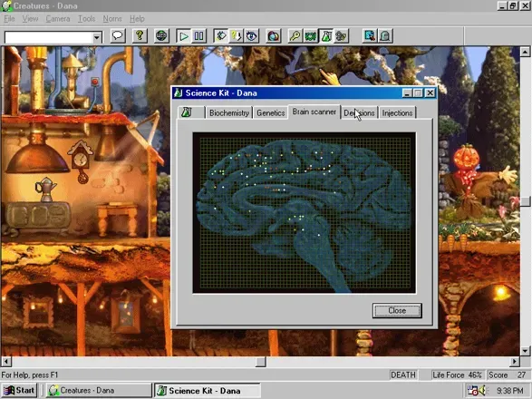
Task: Click the system tray scheduler icon
Action: (472, 390)
